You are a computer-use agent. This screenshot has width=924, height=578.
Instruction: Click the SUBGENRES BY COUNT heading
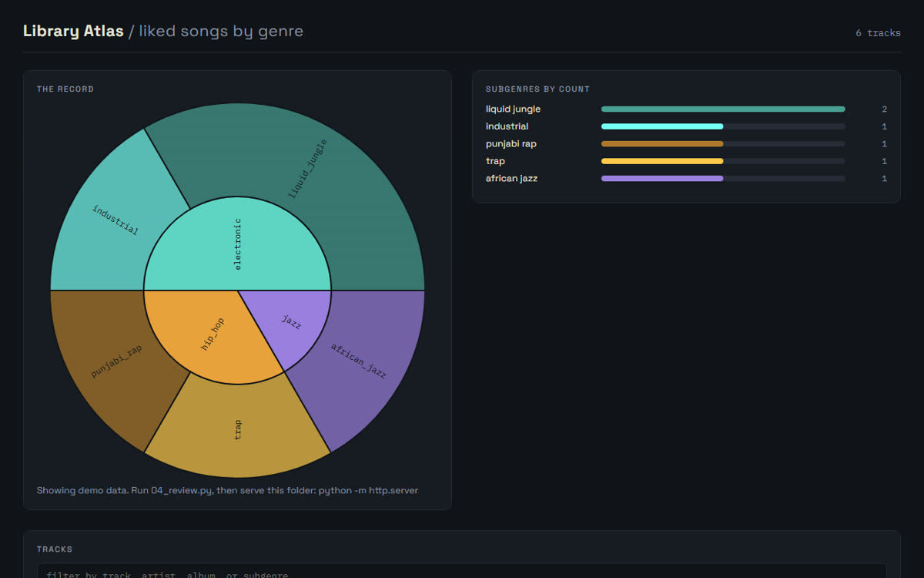537,89
